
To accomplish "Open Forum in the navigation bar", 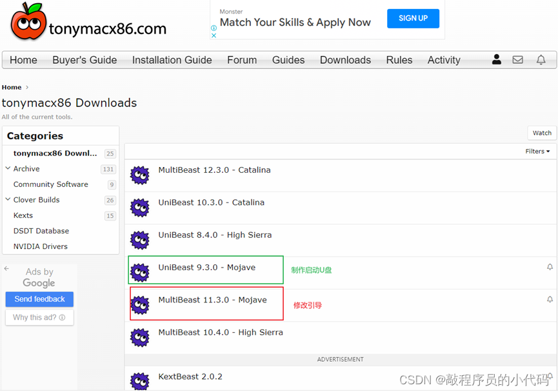I will click(242, 60).
